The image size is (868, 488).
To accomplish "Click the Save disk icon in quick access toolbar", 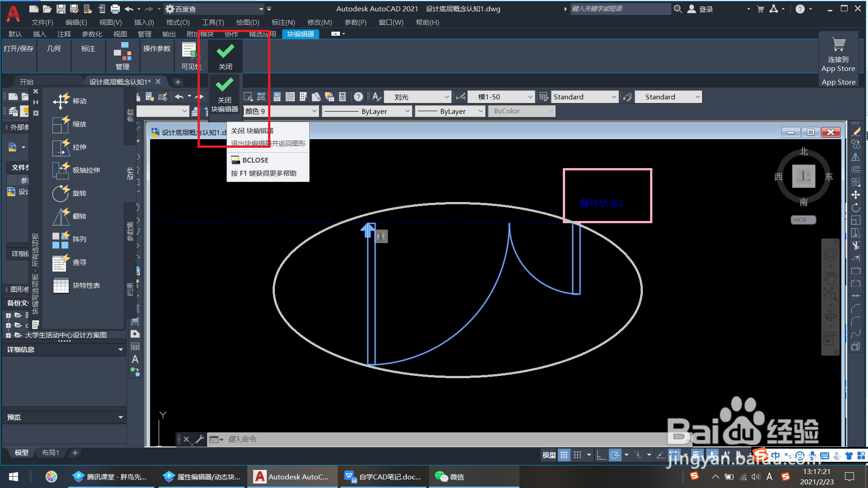I will 61,9.
